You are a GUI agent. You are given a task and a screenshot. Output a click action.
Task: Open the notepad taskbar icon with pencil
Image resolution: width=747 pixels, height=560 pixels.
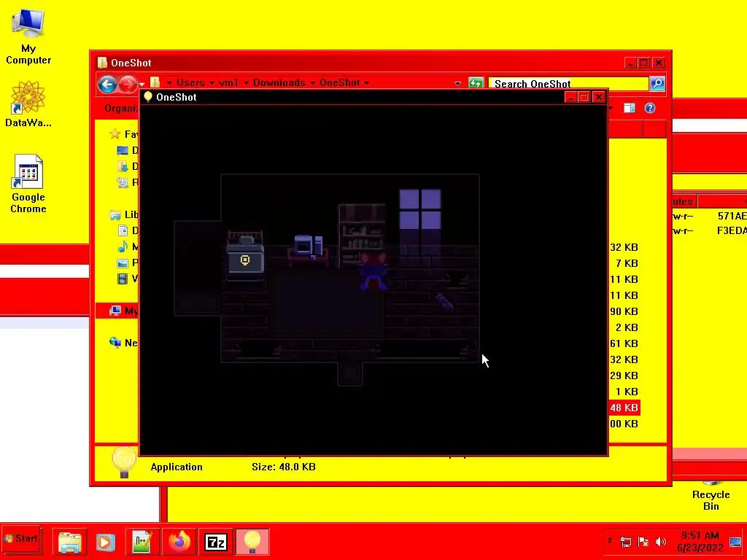(142, 542)
